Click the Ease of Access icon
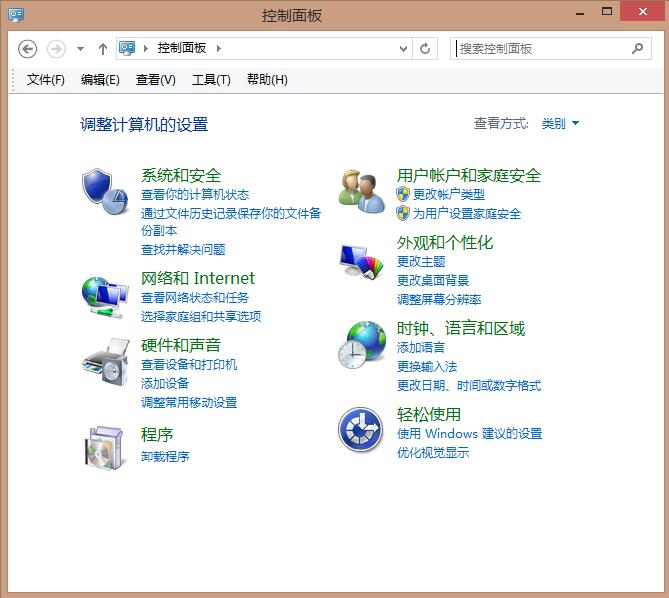Image resolution: width=669 pixels, height=598 pixels. [361, 429]
